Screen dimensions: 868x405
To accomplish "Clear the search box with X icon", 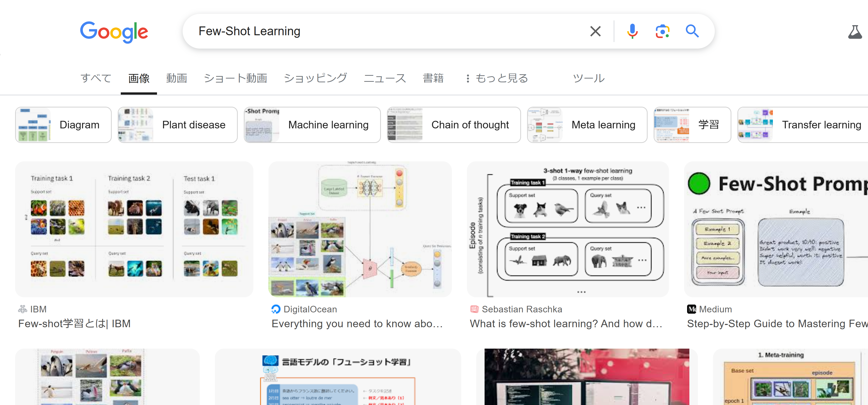I will point(596,31).
